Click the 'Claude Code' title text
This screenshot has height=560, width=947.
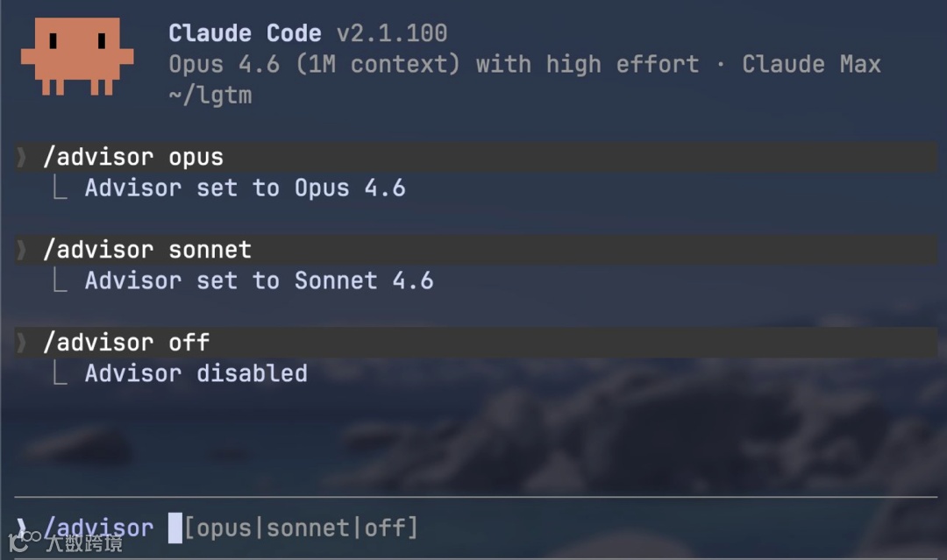245,34
